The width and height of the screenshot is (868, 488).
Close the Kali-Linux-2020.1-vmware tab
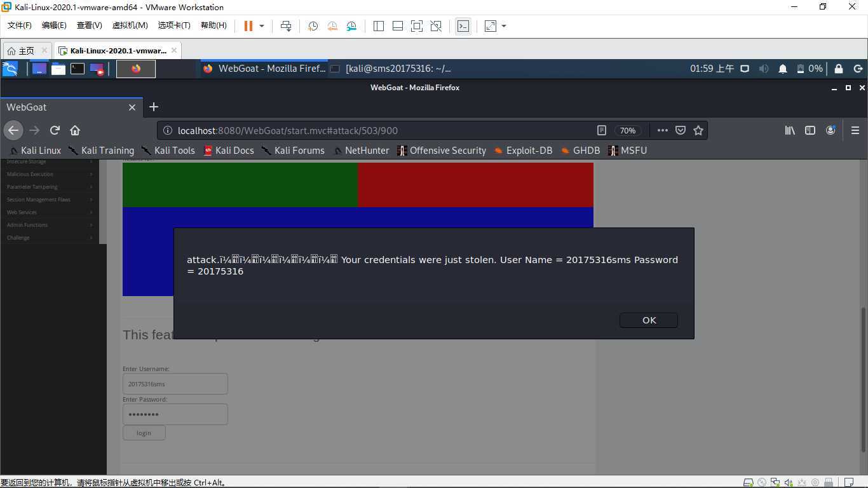[x=174, y=50]
